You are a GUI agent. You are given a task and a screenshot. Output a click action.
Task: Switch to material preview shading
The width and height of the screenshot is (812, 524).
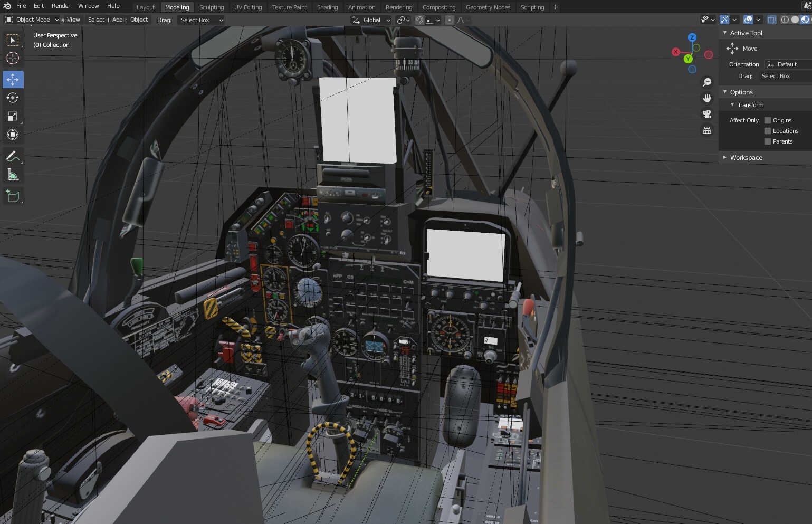[805, 20]
